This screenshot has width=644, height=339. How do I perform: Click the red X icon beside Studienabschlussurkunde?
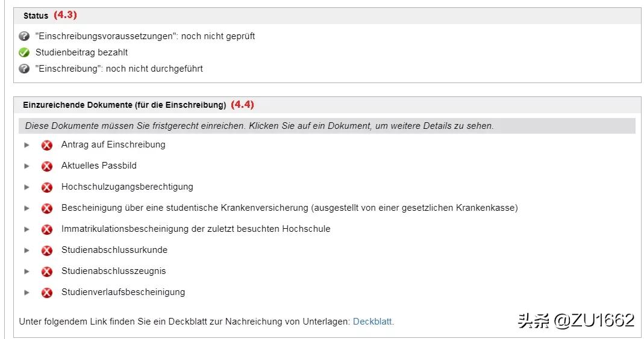[47, 250]
